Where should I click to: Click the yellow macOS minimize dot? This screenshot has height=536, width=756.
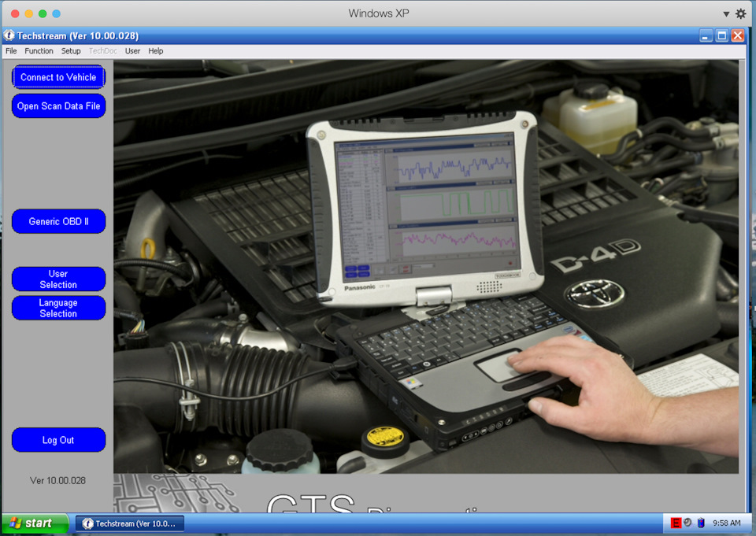point(29,14)
